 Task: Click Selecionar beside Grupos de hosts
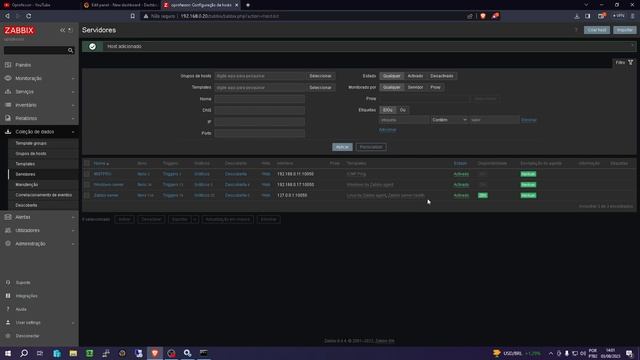320,76
